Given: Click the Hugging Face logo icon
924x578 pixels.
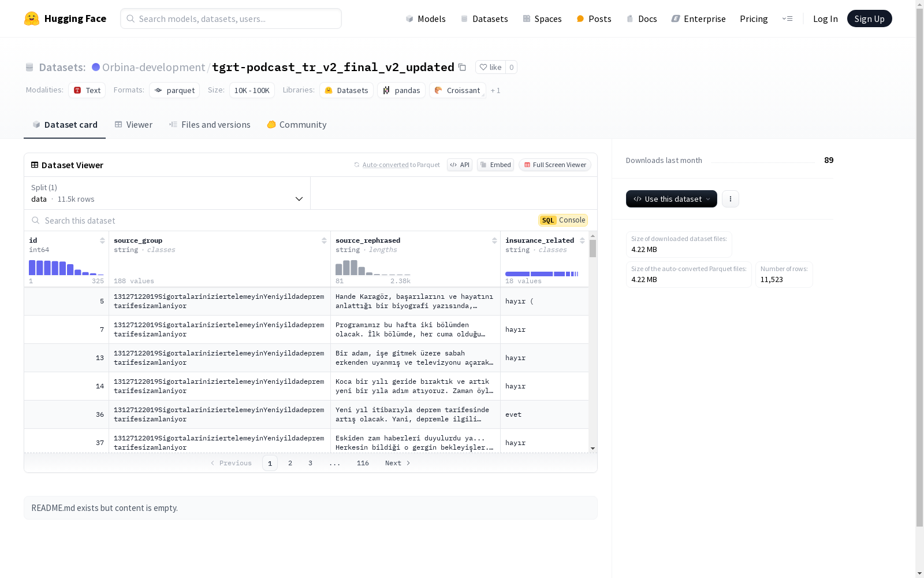Looking at the screenshot, I should [x=32, y=18].
